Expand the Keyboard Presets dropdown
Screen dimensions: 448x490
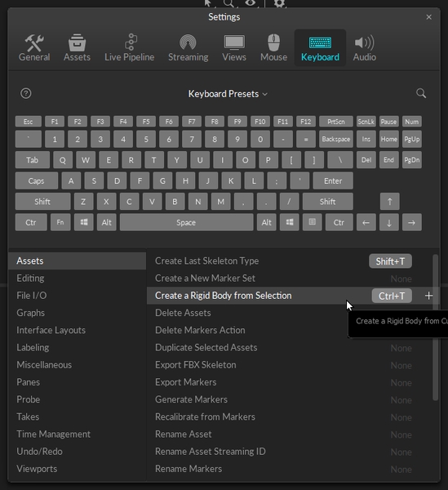click(228, 94)
